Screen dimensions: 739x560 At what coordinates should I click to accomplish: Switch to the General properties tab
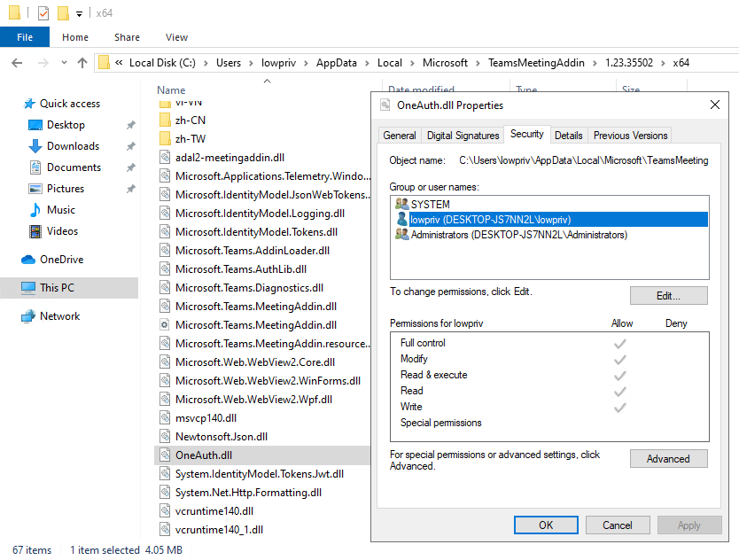[400, 136]
